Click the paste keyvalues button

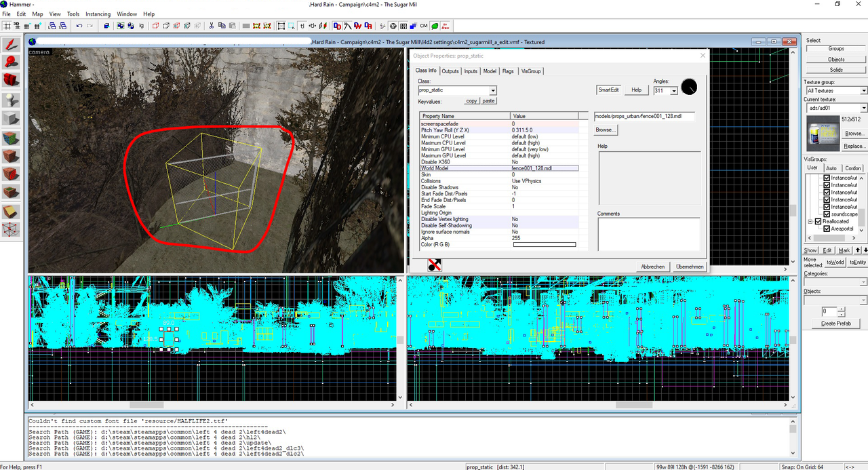coord(488,101)
